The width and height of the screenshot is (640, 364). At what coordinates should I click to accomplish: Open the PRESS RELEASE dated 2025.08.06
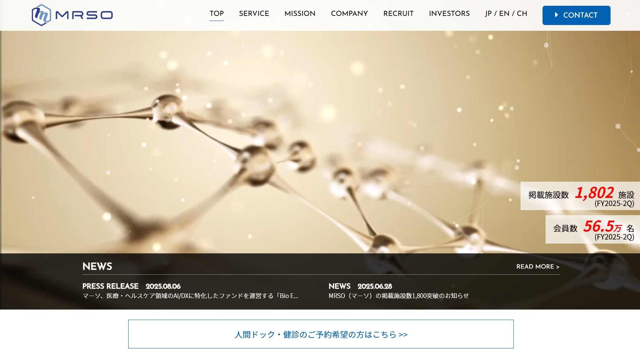191,291
